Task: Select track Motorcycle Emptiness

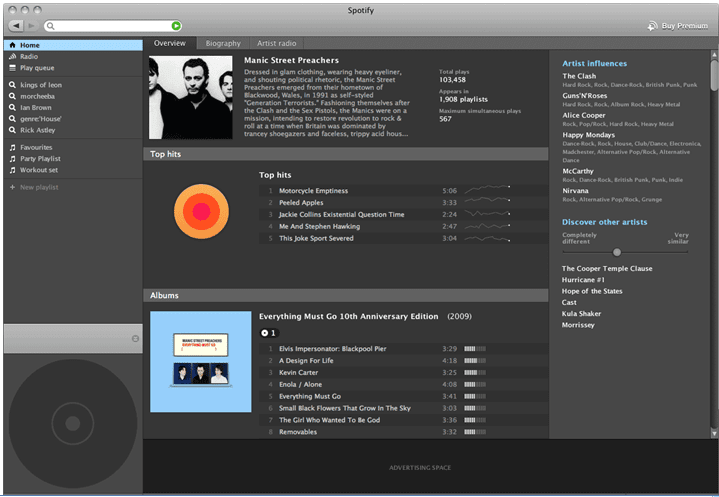Action: pos(404,191)
